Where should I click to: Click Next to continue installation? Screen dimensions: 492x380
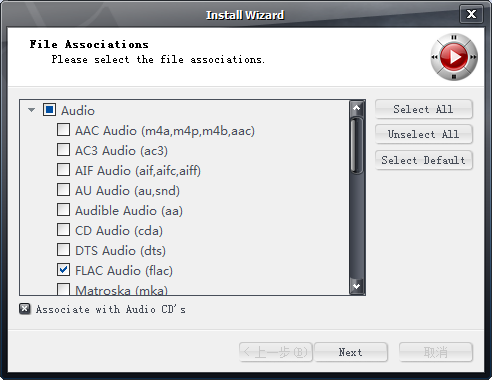click(351, 352)
